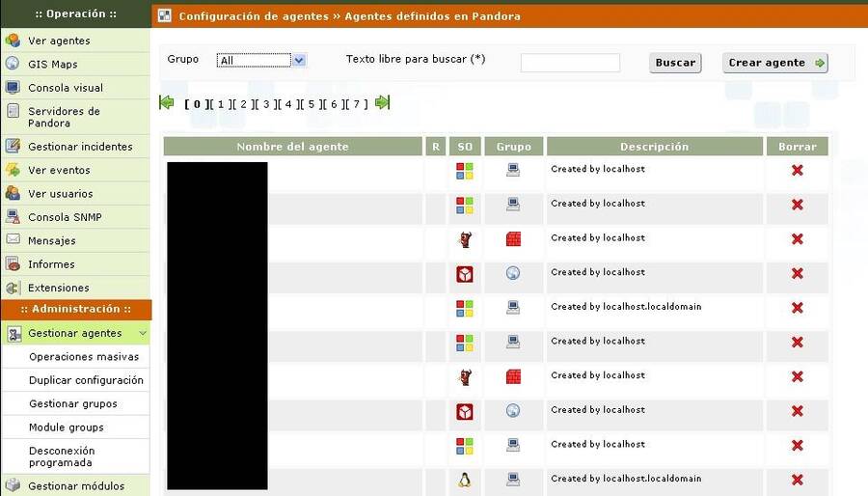This screenshot has height=496, width=868.
Task: Open Gestionar grupos submenu entry
Action: tap(73, 404)
